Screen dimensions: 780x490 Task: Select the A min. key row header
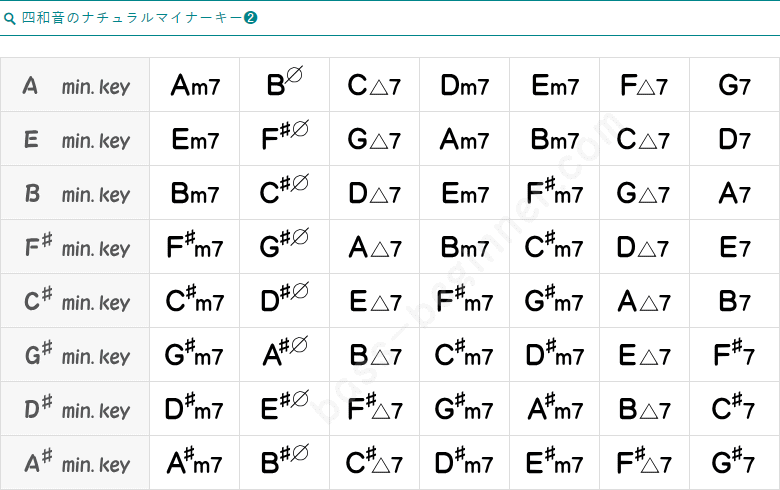(x=75, y=86)
